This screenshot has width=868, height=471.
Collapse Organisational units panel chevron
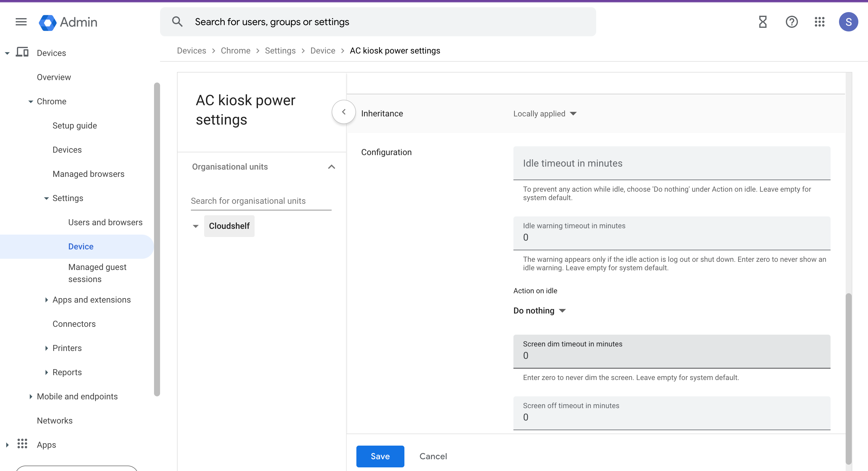click(x=332, y=167)
